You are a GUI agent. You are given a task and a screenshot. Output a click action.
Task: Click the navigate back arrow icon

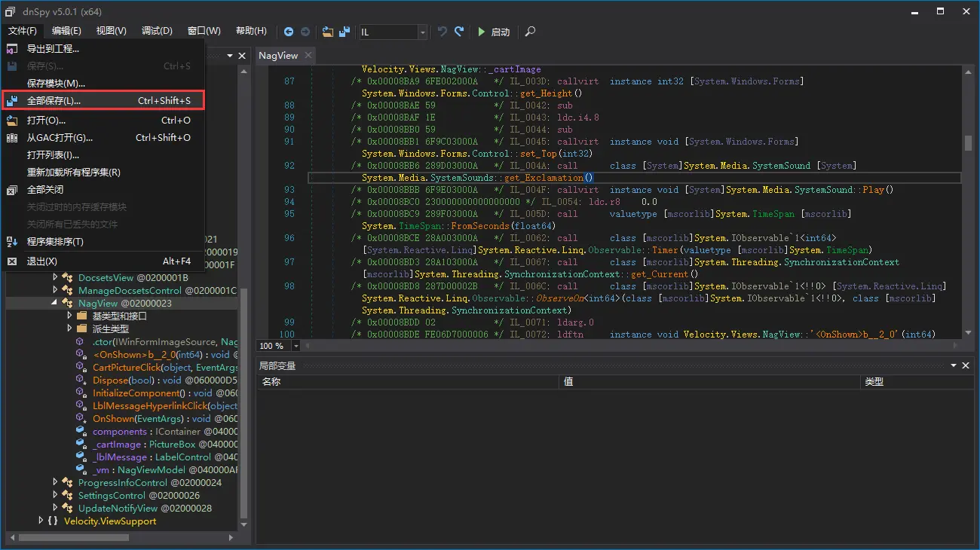pyautogui.click(x=289, y=32)
